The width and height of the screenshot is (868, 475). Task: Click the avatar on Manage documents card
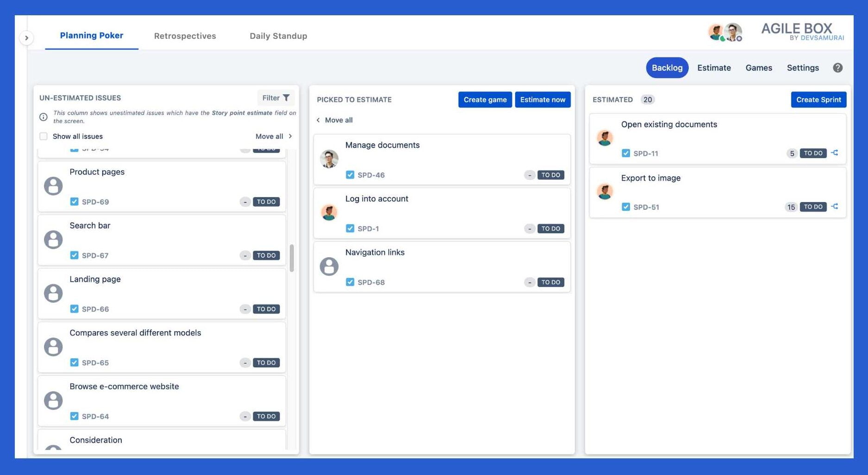329,160
